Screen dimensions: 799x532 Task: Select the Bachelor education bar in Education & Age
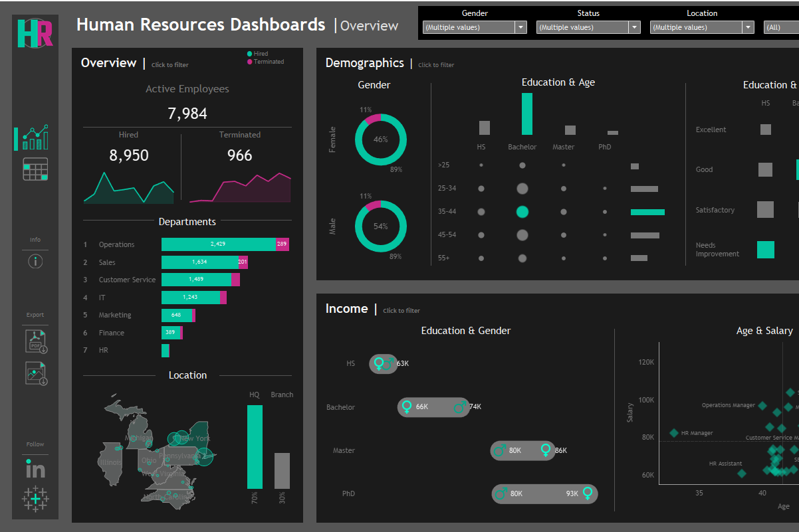click(x=527, y=114)
